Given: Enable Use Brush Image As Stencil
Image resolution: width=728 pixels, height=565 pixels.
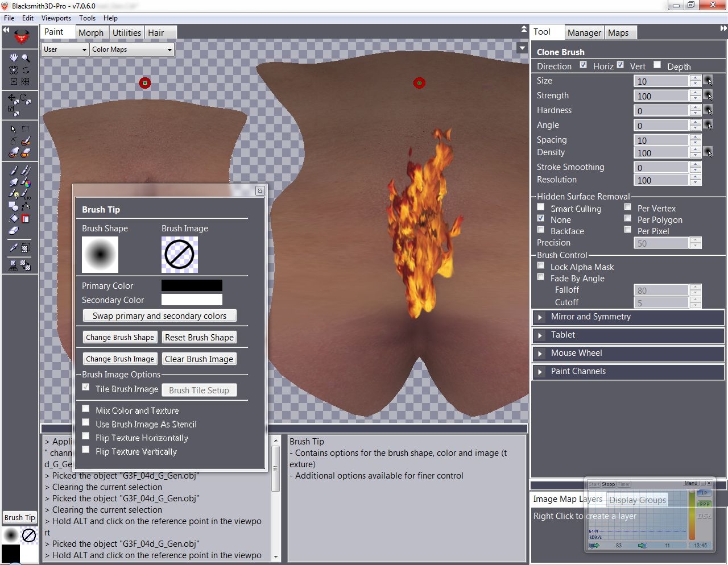Looking at the screenshot, I should [86, 422].
